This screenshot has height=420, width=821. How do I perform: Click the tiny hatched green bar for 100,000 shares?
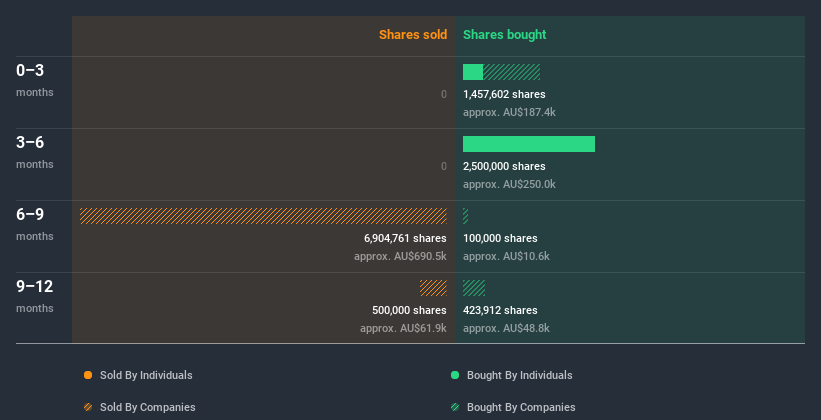coord(465,216)
